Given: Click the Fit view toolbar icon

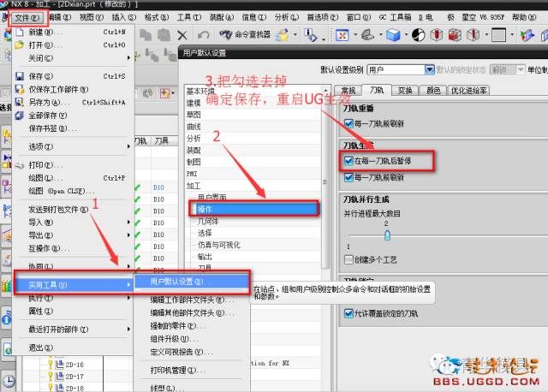Looking at the screenshot, I should tap(342, 35).
